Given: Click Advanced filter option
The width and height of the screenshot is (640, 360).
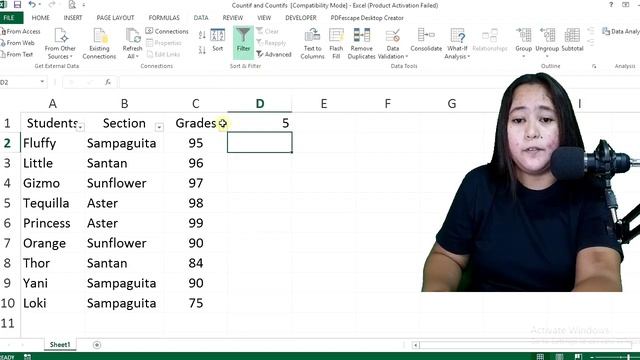Looking at the screenshot, I should 274,54.
